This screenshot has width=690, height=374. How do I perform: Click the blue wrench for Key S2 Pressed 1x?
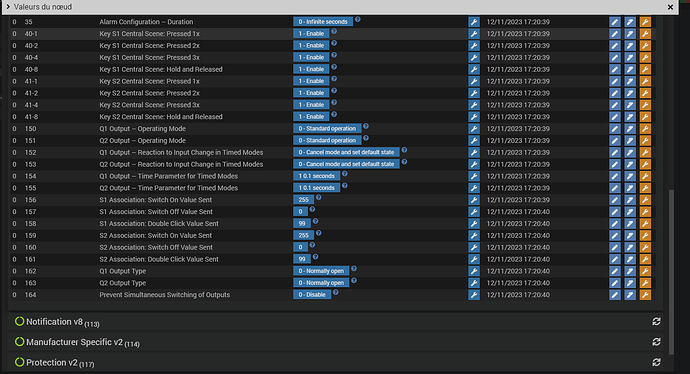click(474, 81)
